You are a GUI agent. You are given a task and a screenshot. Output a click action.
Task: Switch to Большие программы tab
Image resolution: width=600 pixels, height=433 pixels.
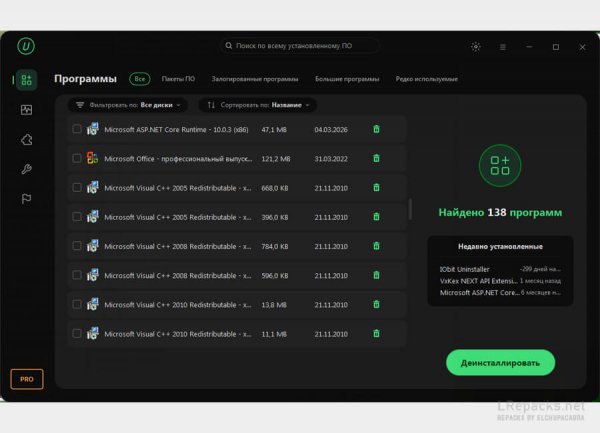click(347, 79)
